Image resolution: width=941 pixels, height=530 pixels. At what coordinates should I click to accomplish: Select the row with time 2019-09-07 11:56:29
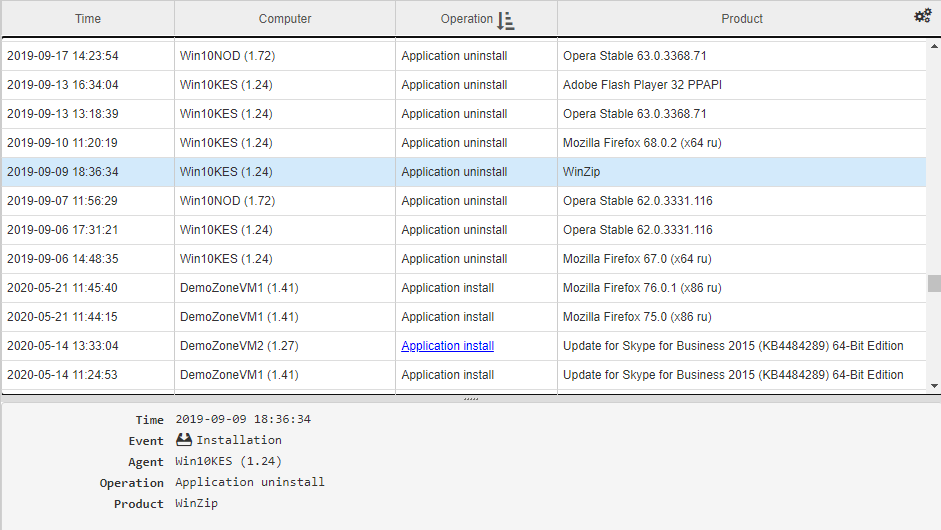[464, 200]
